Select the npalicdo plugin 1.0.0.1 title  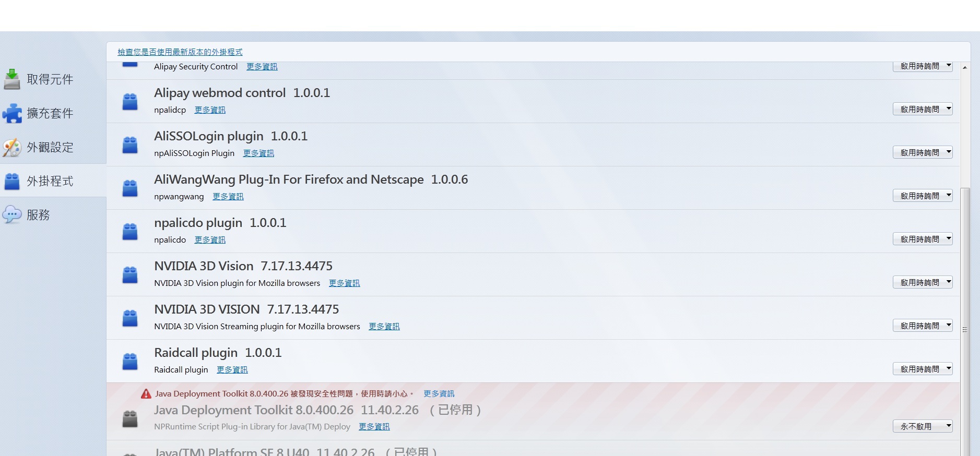click(220, 223)
